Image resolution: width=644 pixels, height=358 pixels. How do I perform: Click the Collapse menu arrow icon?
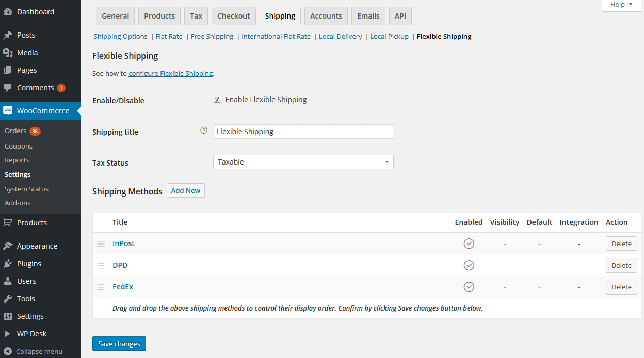pos(8,351)
